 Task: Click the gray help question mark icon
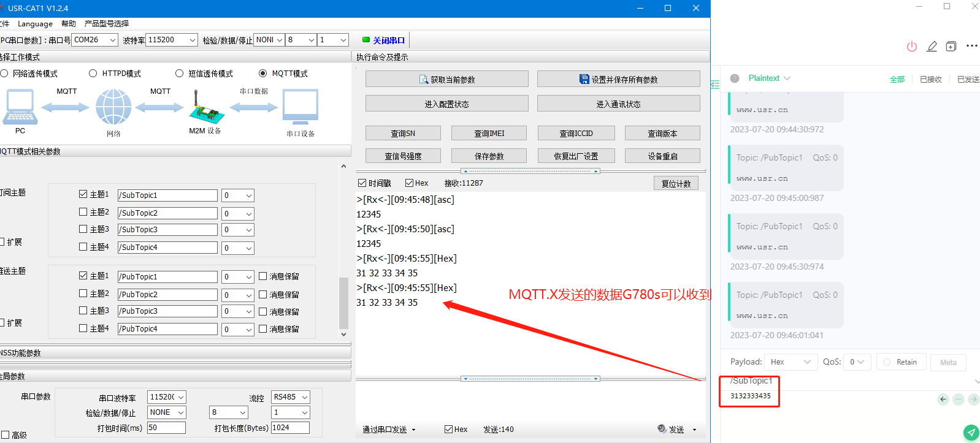735,78
